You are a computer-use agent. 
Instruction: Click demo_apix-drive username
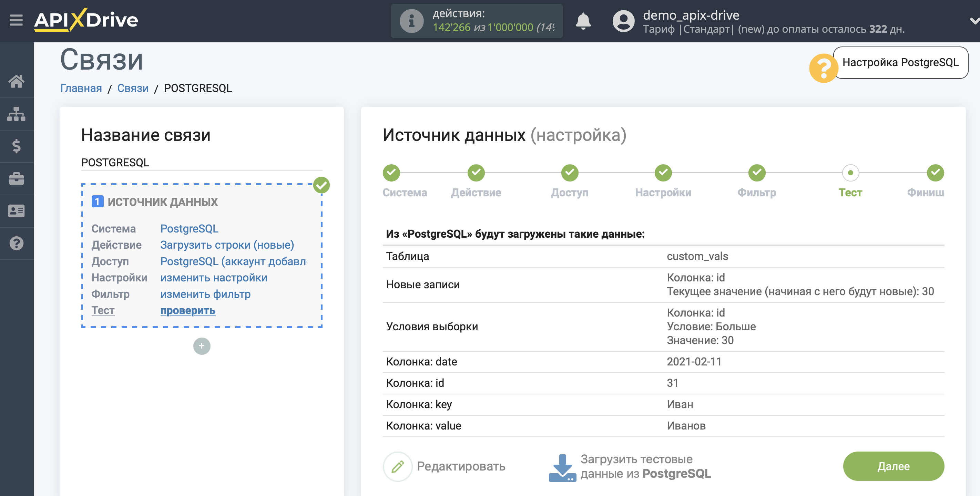(691, 15)
